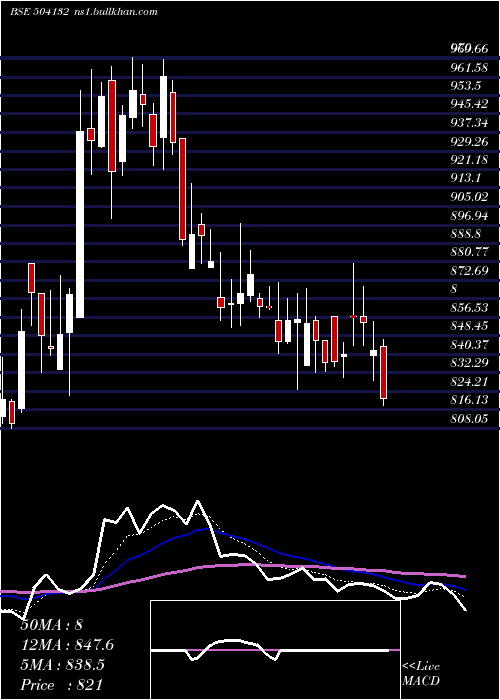
Task: Open the MACD inset chart box
Action: 275,650
